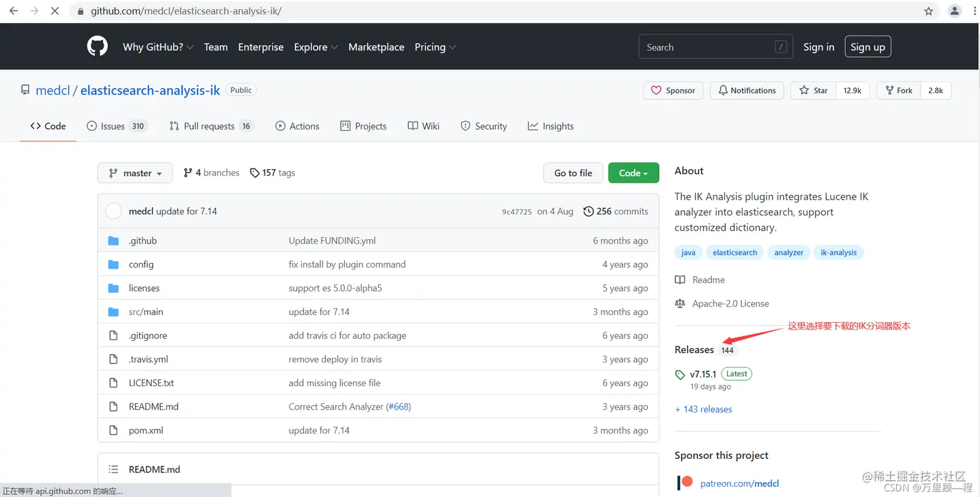Image resolution: width=980 pixels, height=497 pixels.
Task: Click the pom.xml file icon
Action: click(x=113, y=430)
